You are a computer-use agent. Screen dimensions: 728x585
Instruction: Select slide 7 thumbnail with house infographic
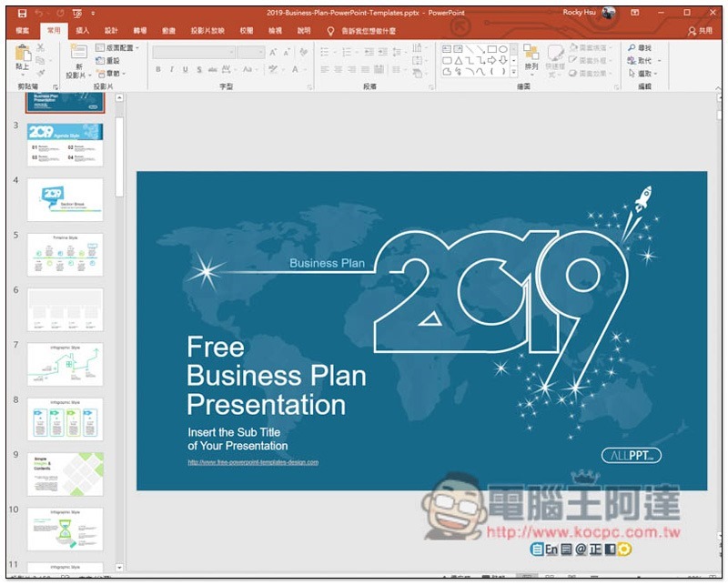pyautogui.click(x=65, y=365)
